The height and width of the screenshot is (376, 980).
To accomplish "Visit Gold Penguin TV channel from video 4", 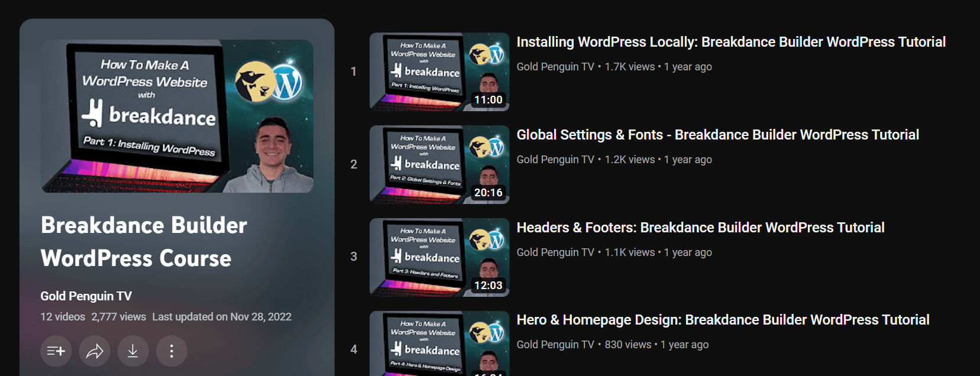I will coord(555,345).
